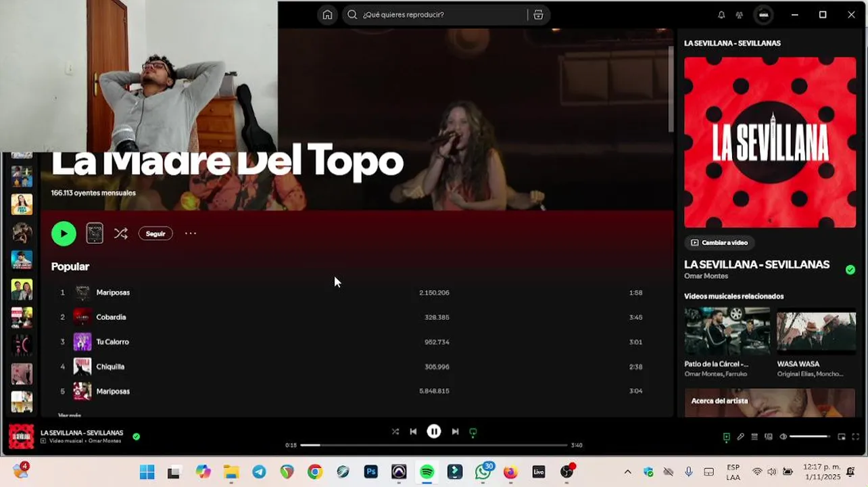Open the notifications bell in Spotify
The height and width of the screenshot is (487, 868).
click(721, 15)
